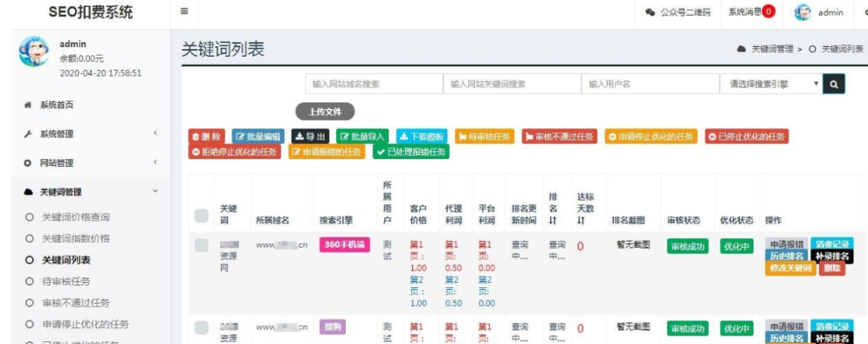Open 审核不通过任务 in sidebar
Image resolution: width=868 pixels, height=344 pixels.
[76, 302]
